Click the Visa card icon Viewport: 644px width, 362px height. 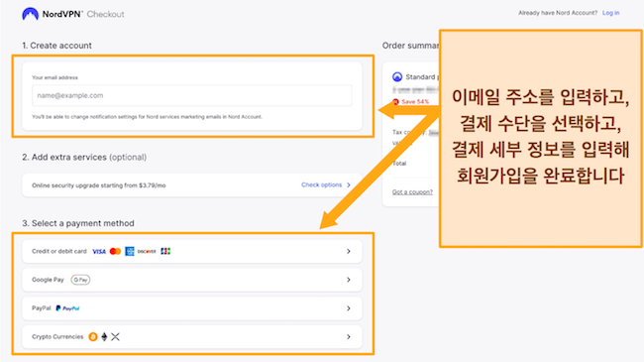99,251
